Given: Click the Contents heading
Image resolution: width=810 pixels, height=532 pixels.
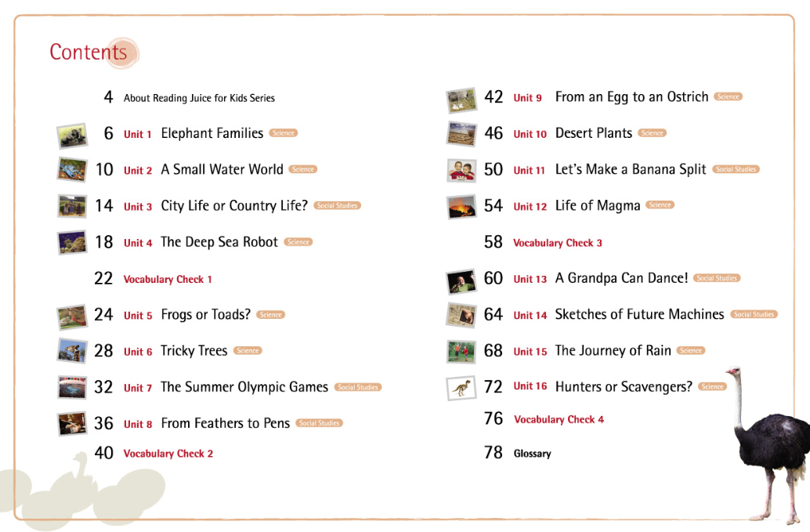Looking at the screenshot, I should [88, 52].
